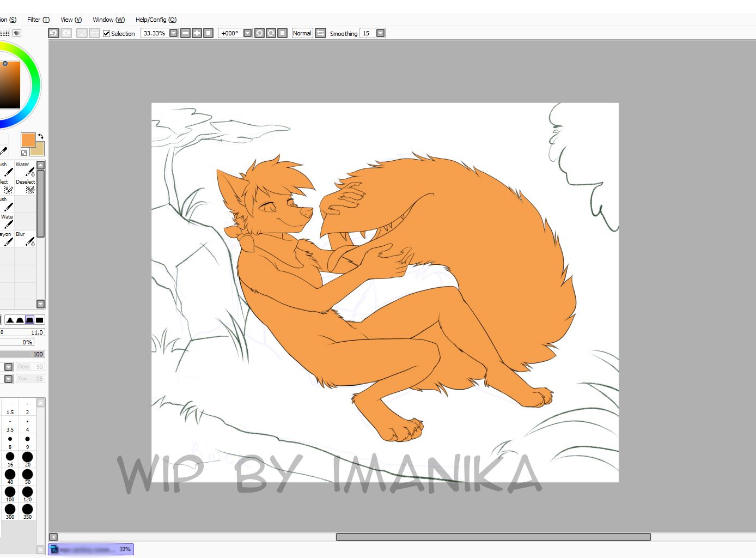The image size is (756, 558).
Task: Open the Smoothing value dropdown
Action: point(381,33)
